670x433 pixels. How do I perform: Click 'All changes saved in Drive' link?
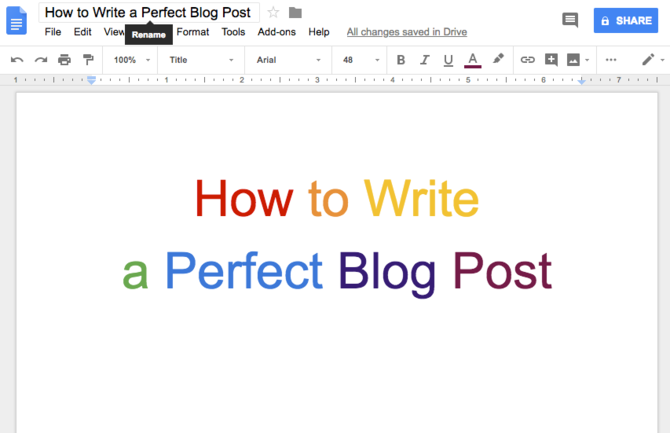(407, 32)
